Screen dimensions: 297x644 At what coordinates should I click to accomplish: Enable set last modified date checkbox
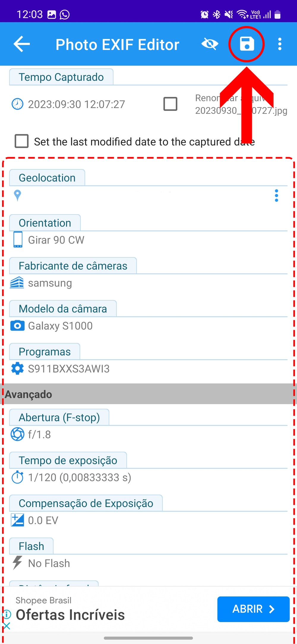(22, 141)
